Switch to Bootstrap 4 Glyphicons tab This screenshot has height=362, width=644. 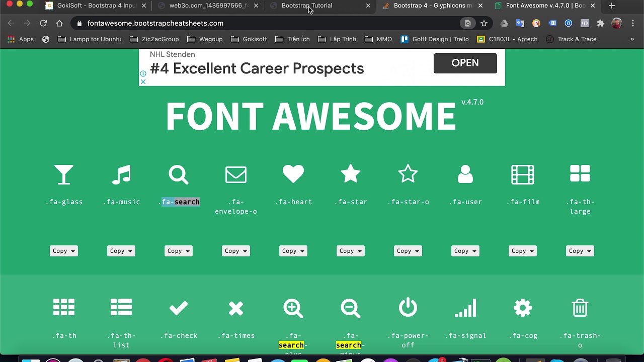[x=433, y=6]
